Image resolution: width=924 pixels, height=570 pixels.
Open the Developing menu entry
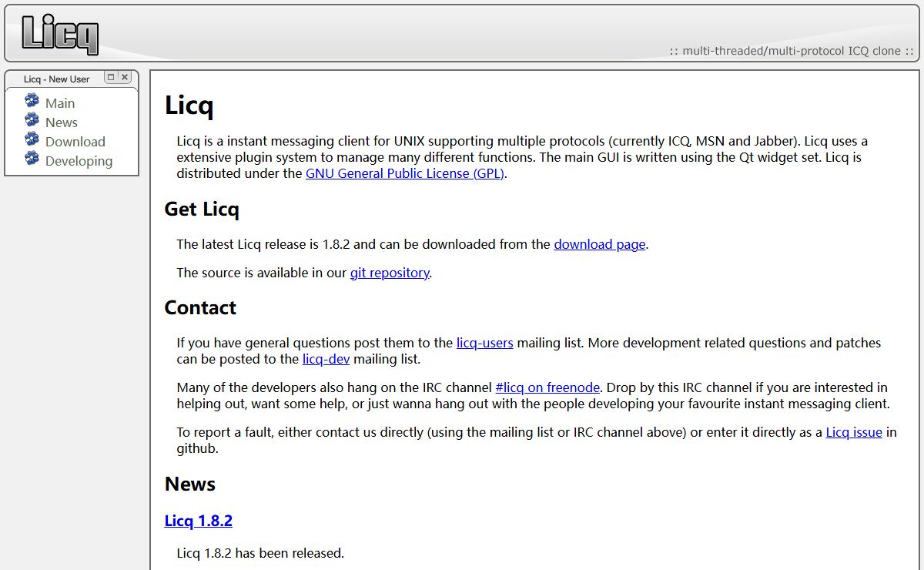[79, 161]
